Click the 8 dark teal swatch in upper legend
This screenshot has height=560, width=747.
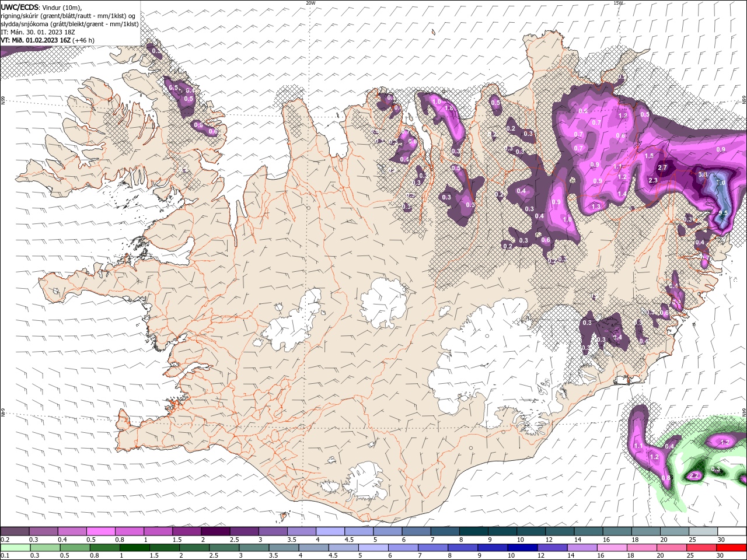click(474, 531)
